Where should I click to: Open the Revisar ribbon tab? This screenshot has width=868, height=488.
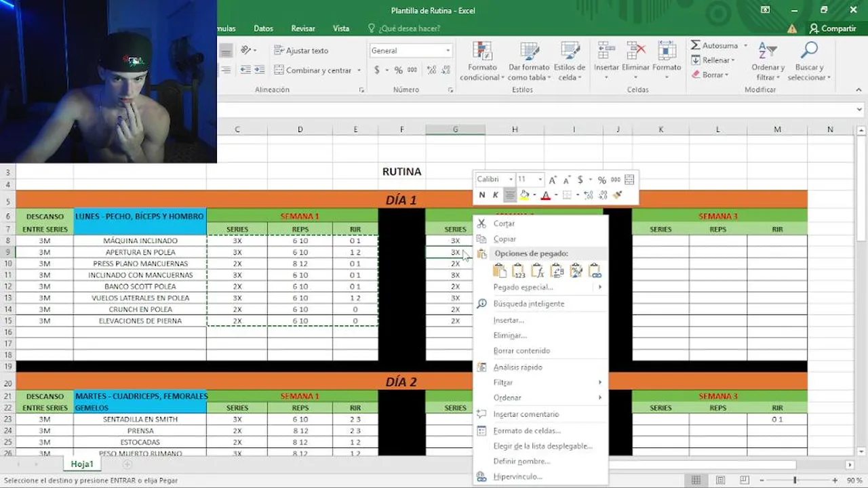click(303, 28)
